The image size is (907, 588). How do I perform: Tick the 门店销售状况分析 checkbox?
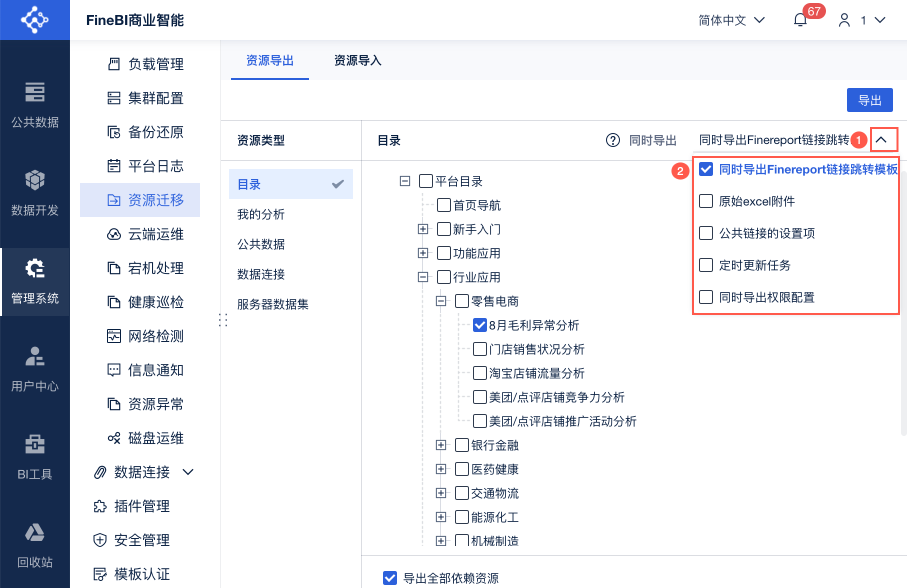click(x=480, y=349)
